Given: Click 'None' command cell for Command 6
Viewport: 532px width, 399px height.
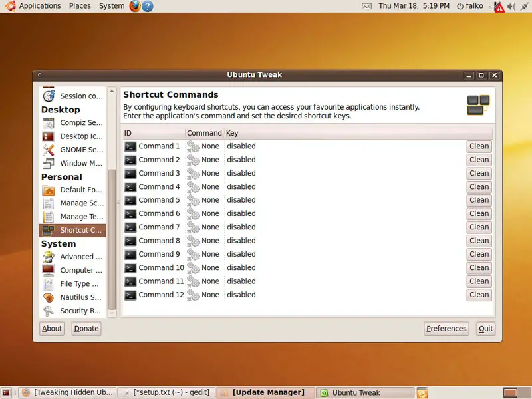Looking at the screenshot, I should (x=210, y=213).
